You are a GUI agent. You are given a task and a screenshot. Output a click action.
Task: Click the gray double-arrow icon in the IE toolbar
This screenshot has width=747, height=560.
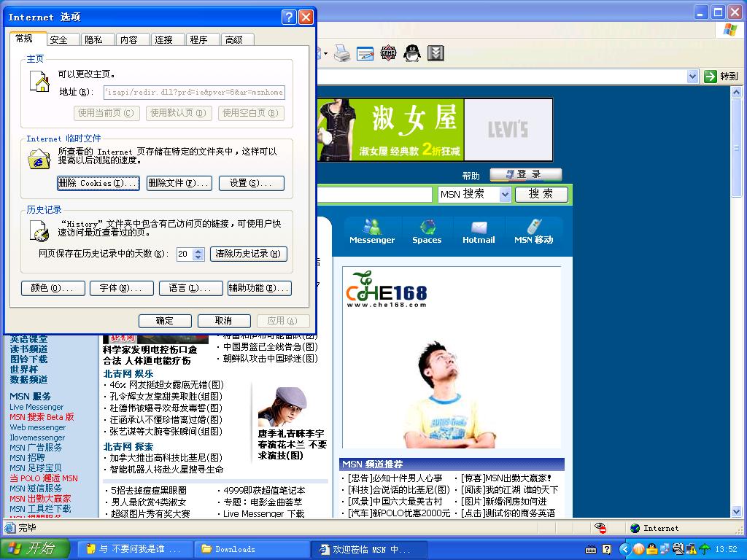click(x=436, y=52)
